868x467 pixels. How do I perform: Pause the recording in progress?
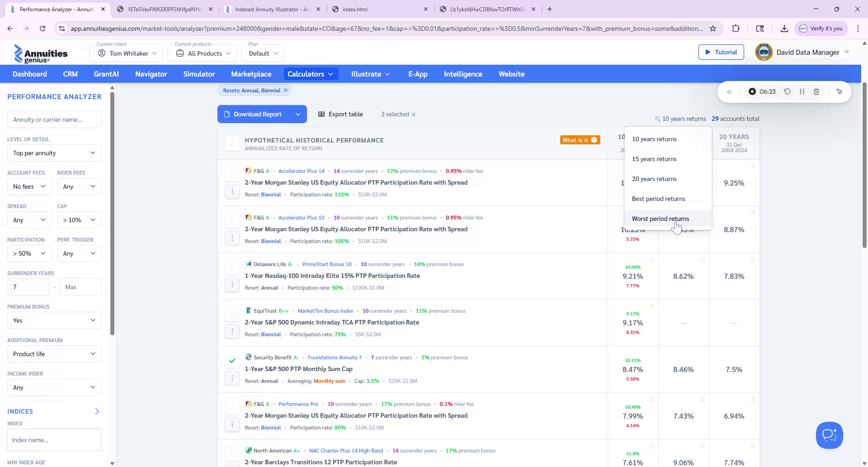pyautogui.click(x=802, y=91)
